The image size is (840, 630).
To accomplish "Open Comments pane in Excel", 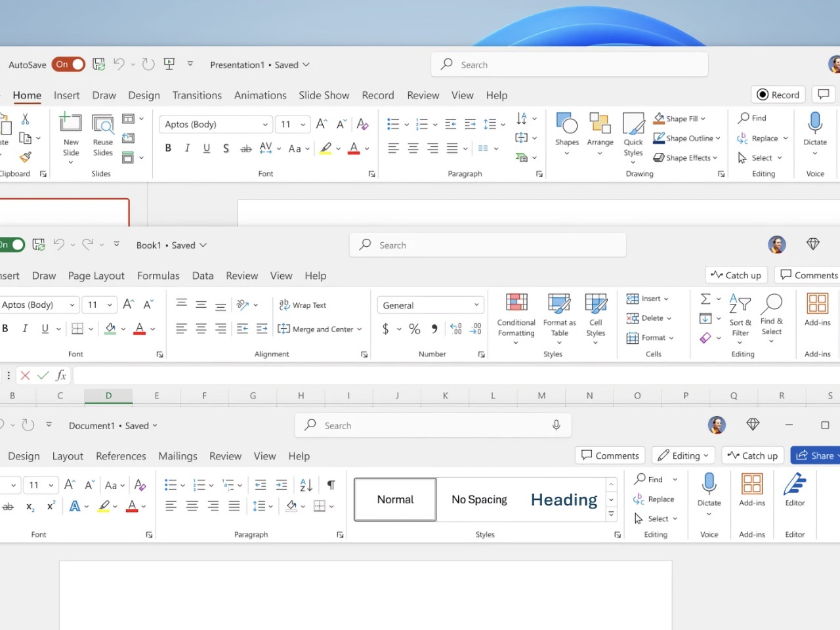I will (808, 275).
